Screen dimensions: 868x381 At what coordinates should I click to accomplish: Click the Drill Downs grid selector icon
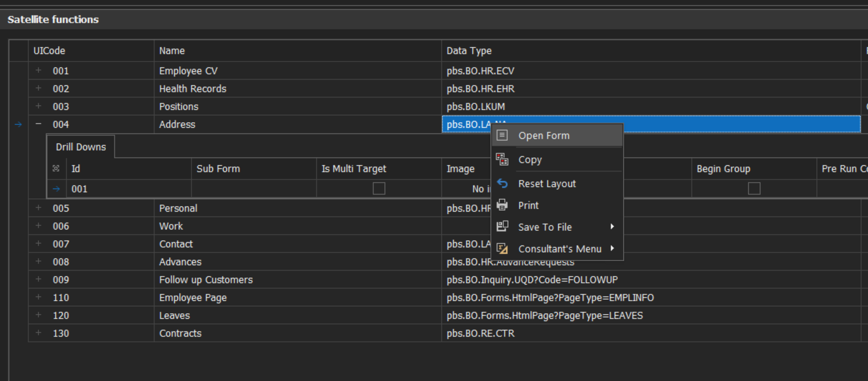pyautogui.click(x=56, y=168)
